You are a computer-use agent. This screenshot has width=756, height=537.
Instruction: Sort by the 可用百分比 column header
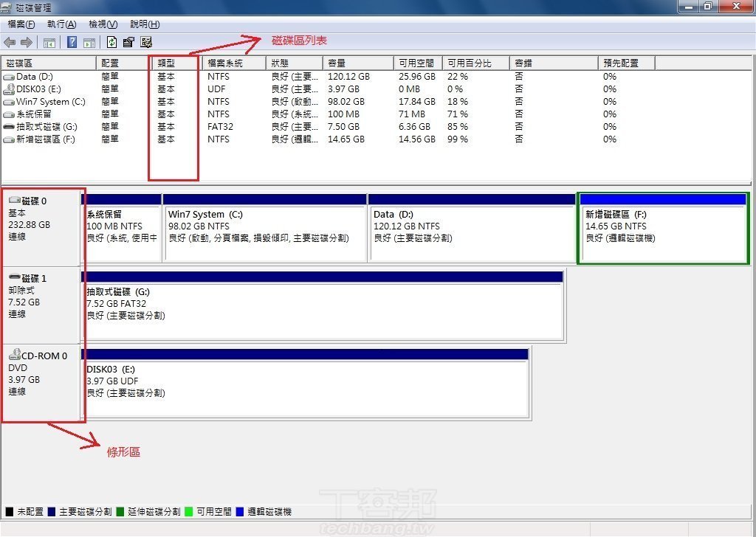click(x=476, y=63)
